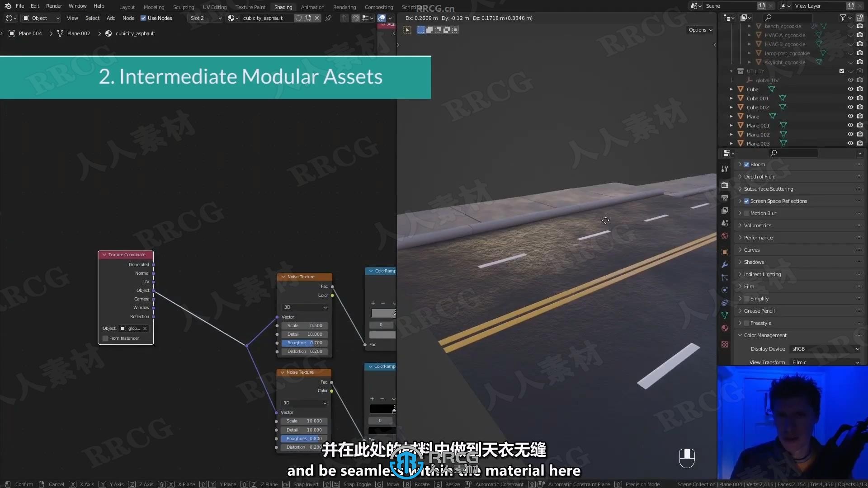The height and width of the screenshot is (488, 868).
Task: Open the World properties tab icon
Action: coord(725,236)
